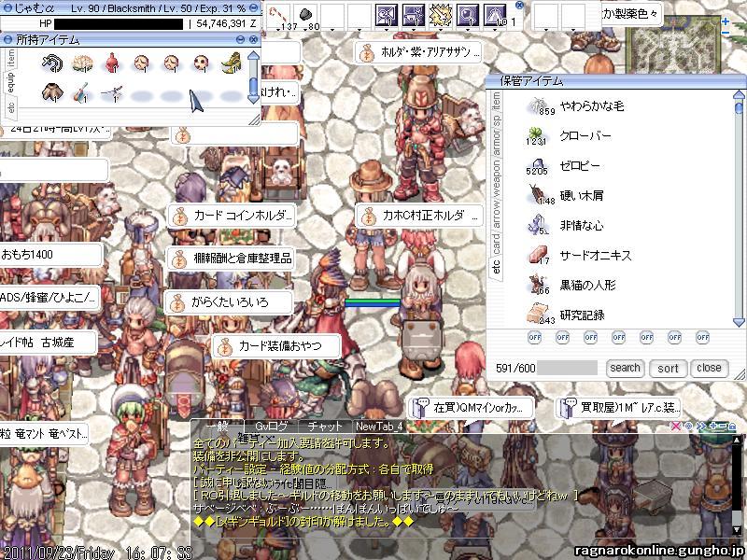Click the gray search field in storage
Screen dimensions: 747x560
567,368
